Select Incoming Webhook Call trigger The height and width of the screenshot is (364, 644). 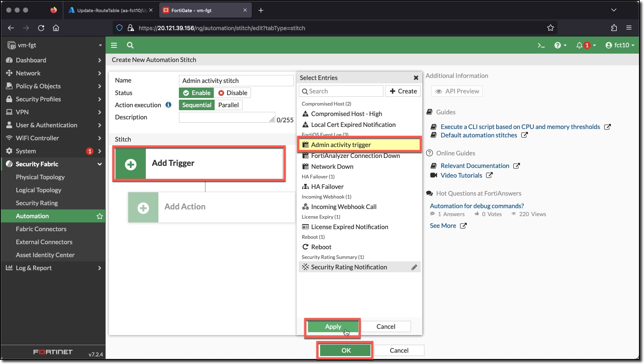click(360, 207)
